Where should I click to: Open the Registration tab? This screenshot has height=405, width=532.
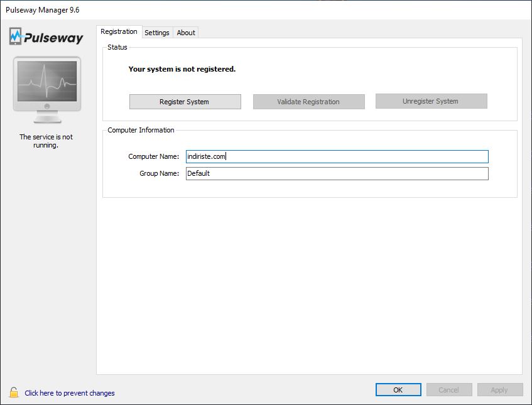pyautogui.click(x=119, y=31)
